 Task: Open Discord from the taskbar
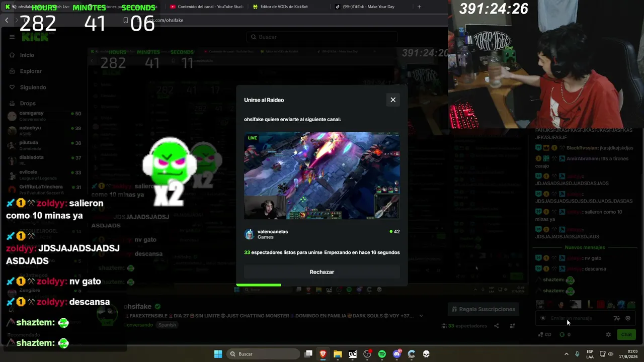pos(397,354)
